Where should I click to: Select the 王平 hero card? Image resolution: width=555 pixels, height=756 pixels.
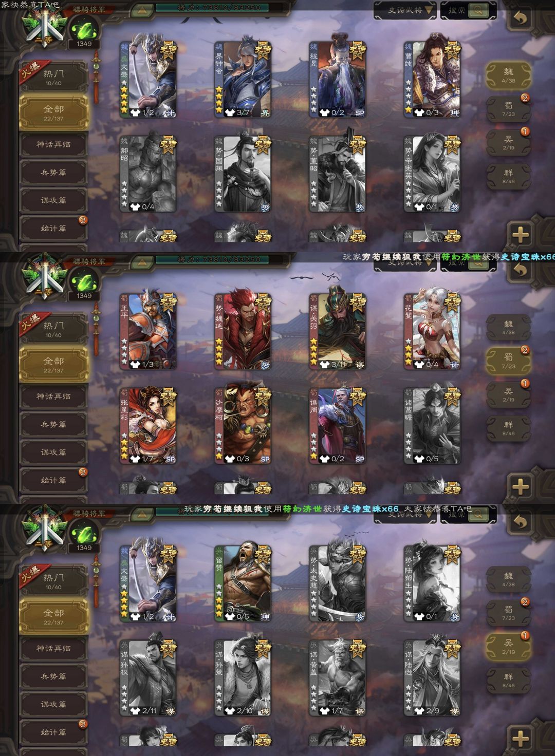pyautogui.click(x=149, y=330)
